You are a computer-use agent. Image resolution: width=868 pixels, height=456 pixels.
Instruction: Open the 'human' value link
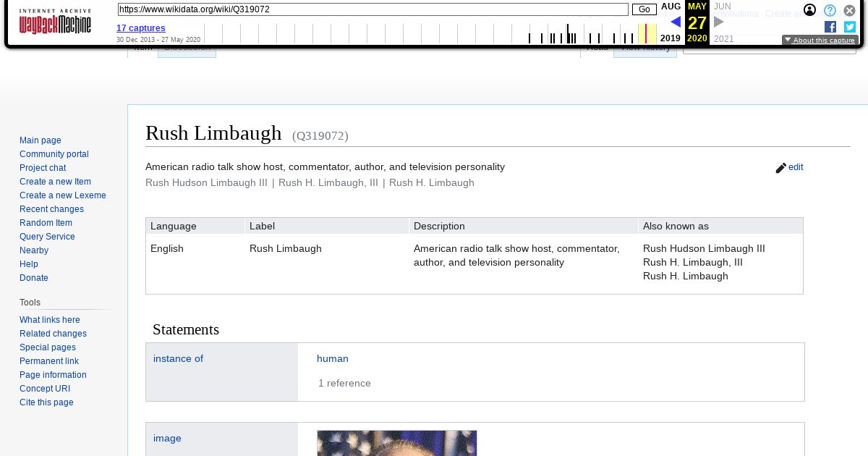(333, 358)
